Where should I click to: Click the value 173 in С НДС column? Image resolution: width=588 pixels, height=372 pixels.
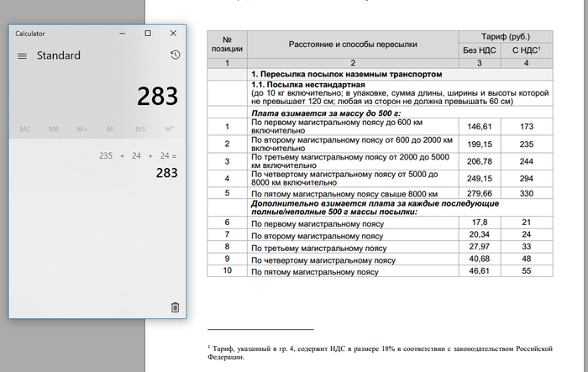coord(527,127)
